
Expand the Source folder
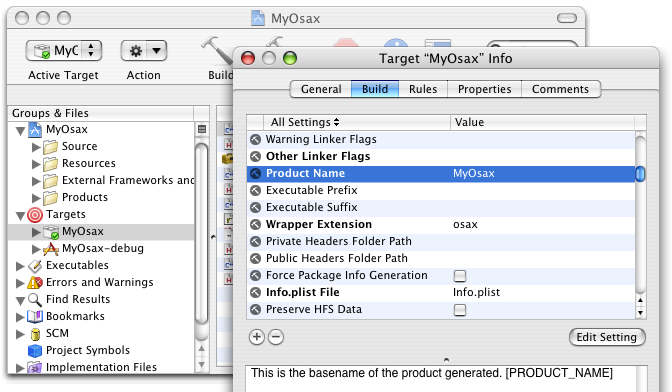[x=36, y=147]
